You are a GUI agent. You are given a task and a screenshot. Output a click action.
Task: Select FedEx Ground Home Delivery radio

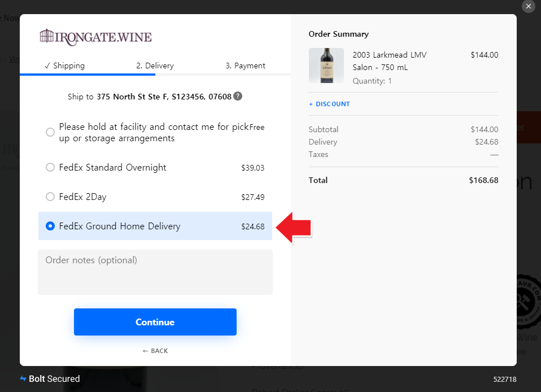pyautogui.click(x=50, y=226)
